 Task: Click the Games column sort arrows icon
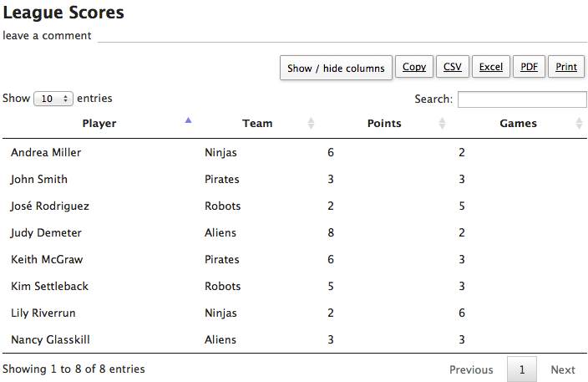tap(579, 124)
